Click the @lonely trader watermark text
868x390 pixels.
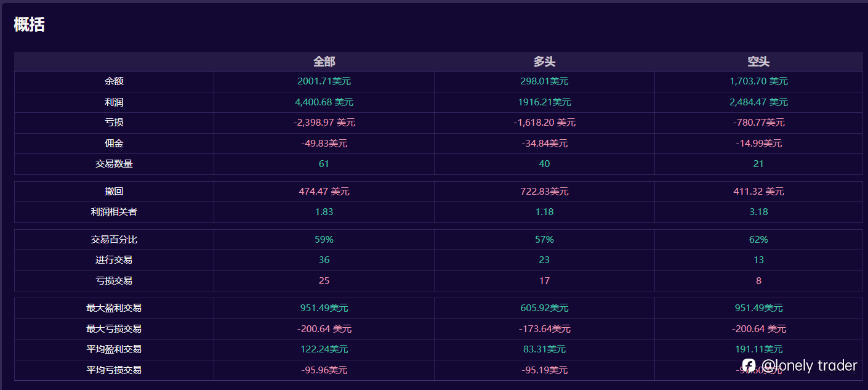click(809, 366)
